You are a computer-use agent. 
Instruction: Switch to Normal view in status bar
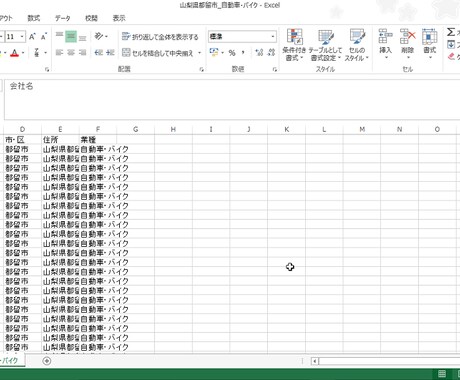(x=442, y=374)
